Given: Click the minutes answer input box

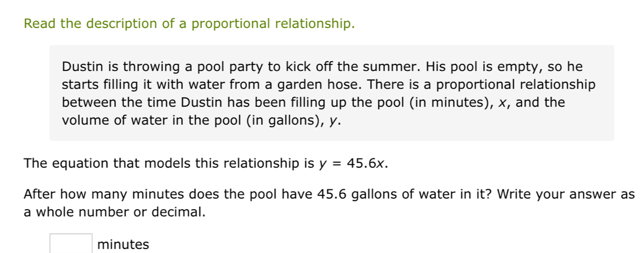Looking at the screenshot, I should tap(71, 243).
